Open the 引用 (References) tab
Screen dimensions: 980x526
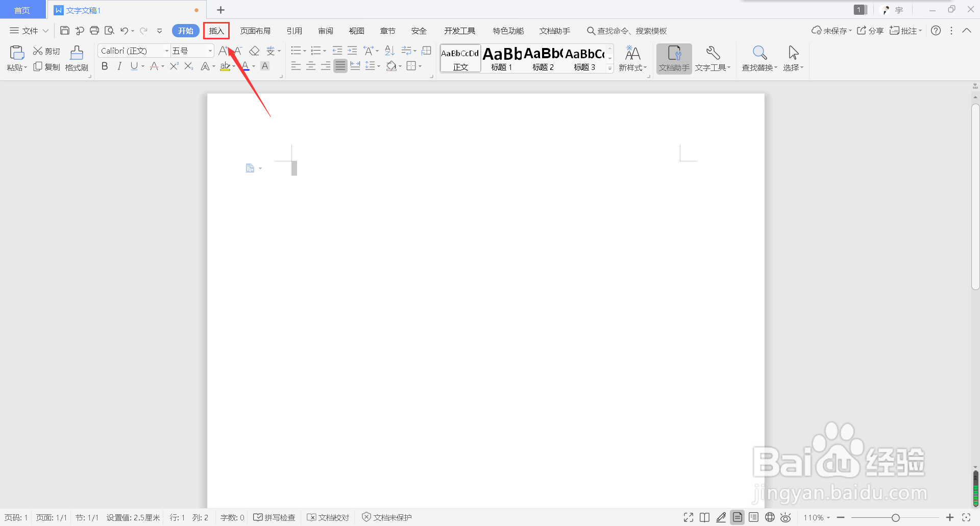pos(295,31)
